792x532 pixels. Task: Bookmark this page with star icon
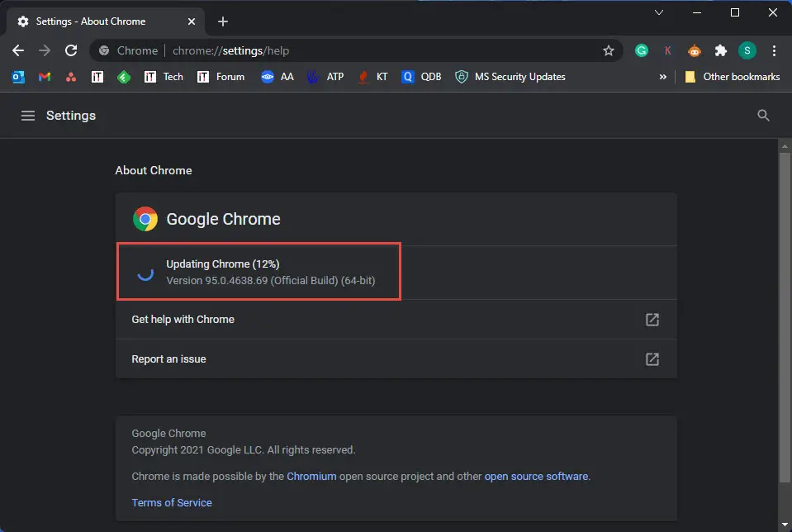(x=608, y=50)
